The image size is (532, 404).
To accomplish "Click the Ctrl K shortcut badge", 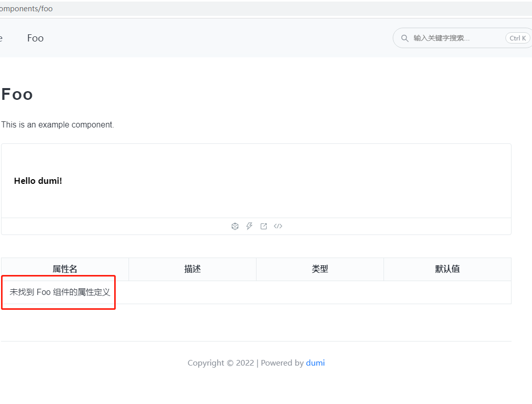I will tap(517, 37).
